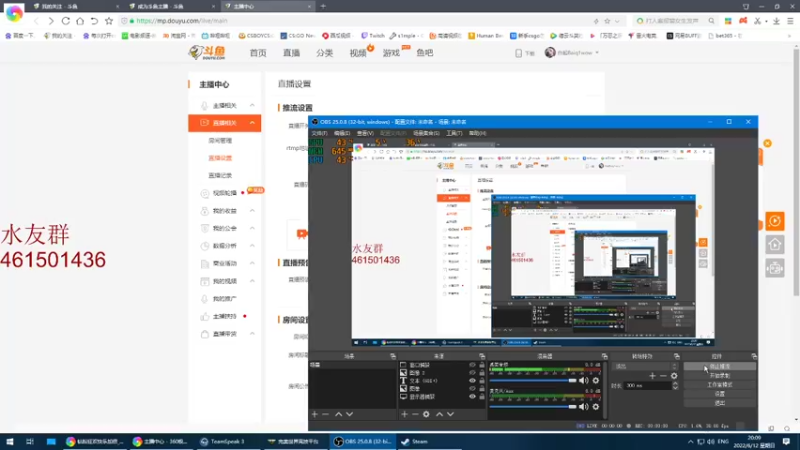Viewport: 800px width, 450px height.
Task: Expand the 我的公会 sidebar section
Action: click(252, 228)
